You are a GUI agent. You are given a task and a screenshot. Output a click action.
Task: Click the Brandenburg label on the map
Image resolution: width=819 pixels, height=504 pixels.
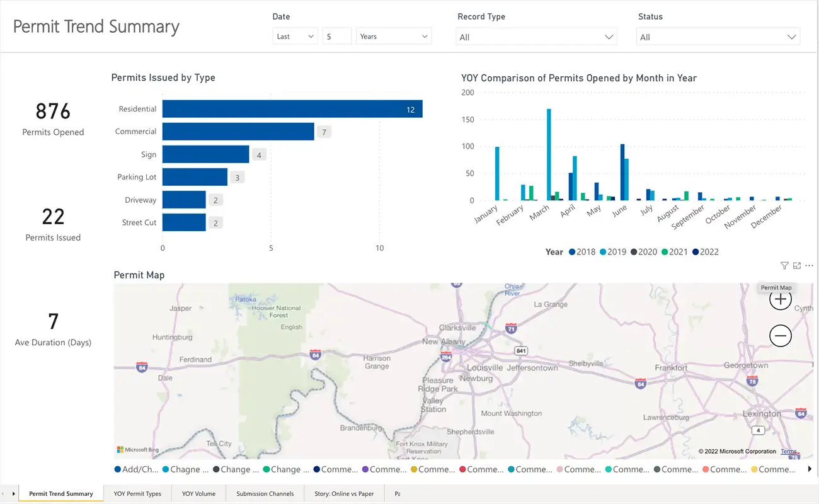point(362,428)
